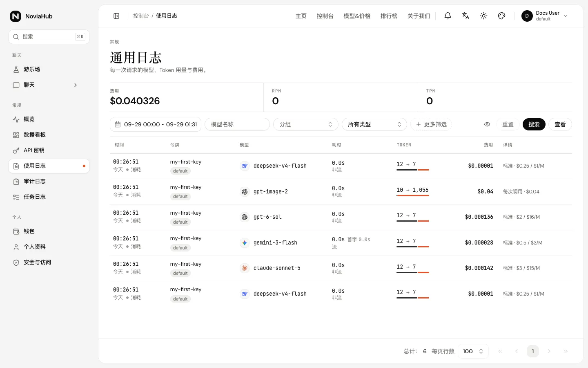Click the gpt-6-sol model icon
The width and height of the screenshot is (588, 368).
click(245, 217)
